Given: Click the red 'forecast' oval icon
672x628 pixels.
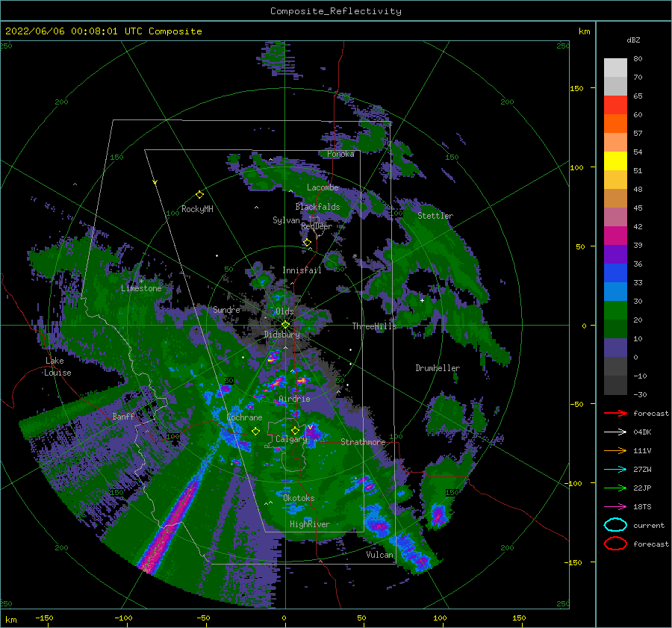Looking at the screenshot, I should tap(615, 544).
